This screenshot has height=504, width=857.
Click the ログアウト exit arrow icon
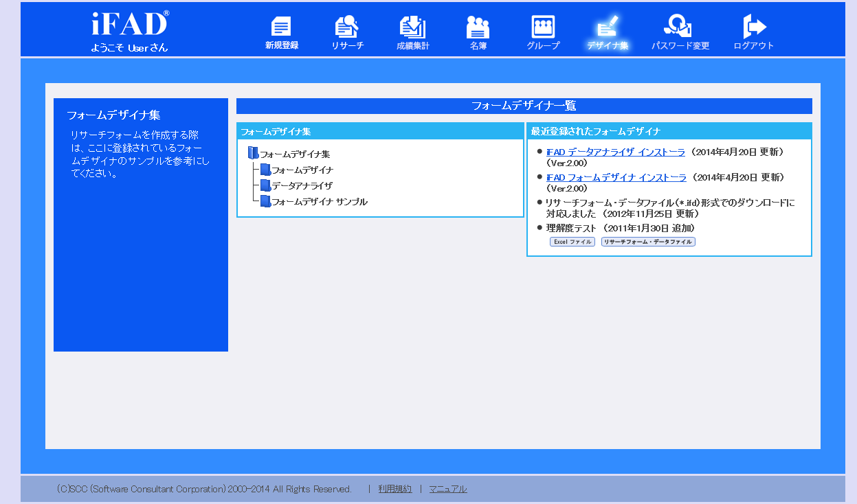754,27
